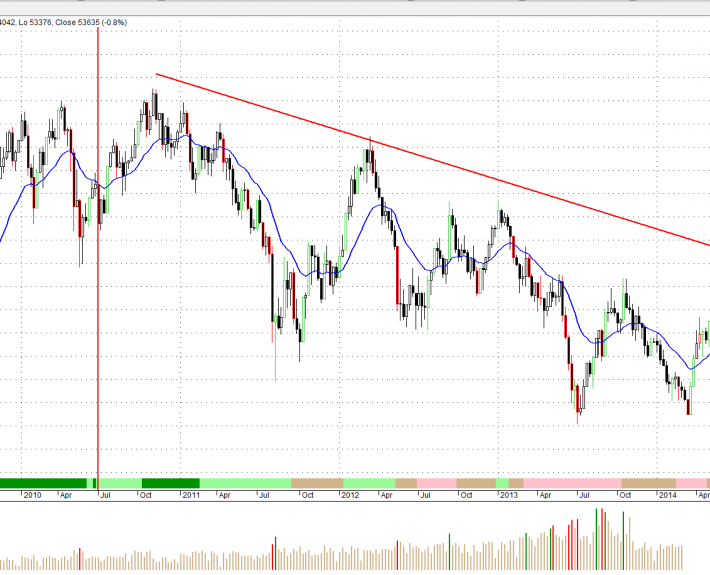Image resolution: width=710 pixels, height=575 pixels.
Task: Grab the trendline's upper-left starting endpoint
Action: click(156, 75)
